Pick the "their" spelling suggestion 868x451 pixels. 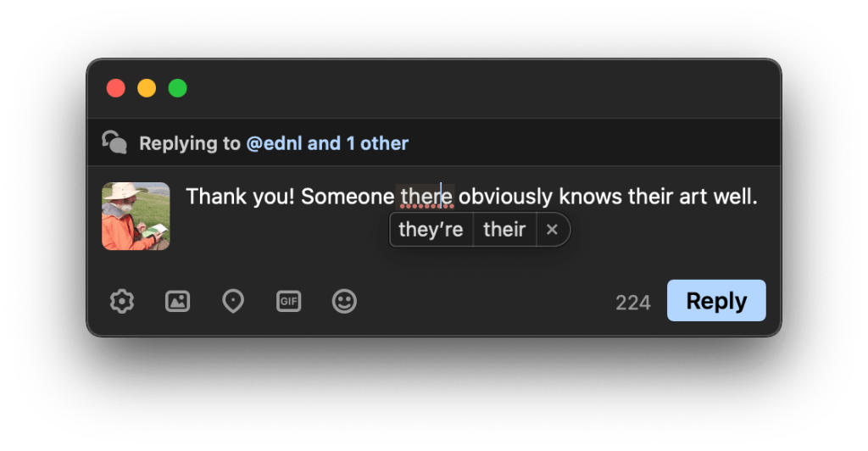point(504,229)
